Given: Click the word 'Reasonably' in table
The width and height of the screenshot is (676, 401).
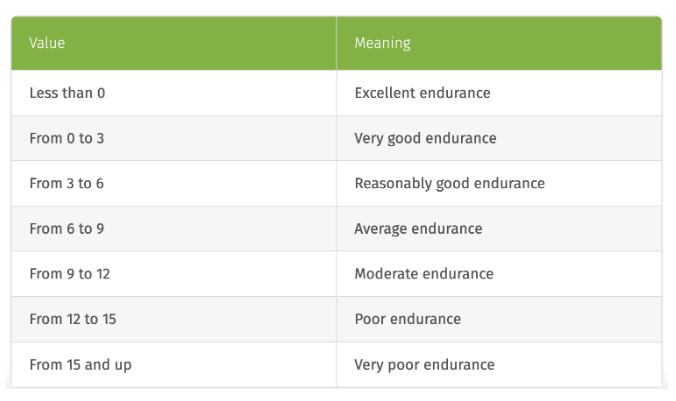Looking at the screenshot, I should tap(393, 184).
